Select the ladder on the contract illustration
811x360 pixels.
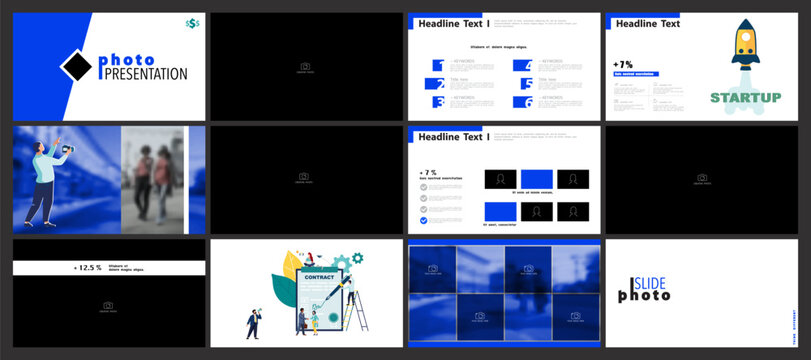tap(356, 310)
